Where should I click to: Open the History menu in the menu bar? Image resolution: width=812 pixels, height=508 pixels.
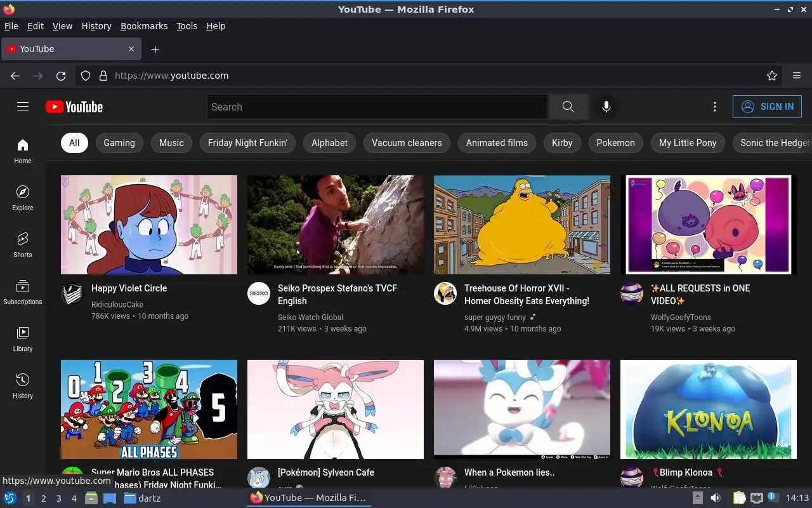click(96, 26)
